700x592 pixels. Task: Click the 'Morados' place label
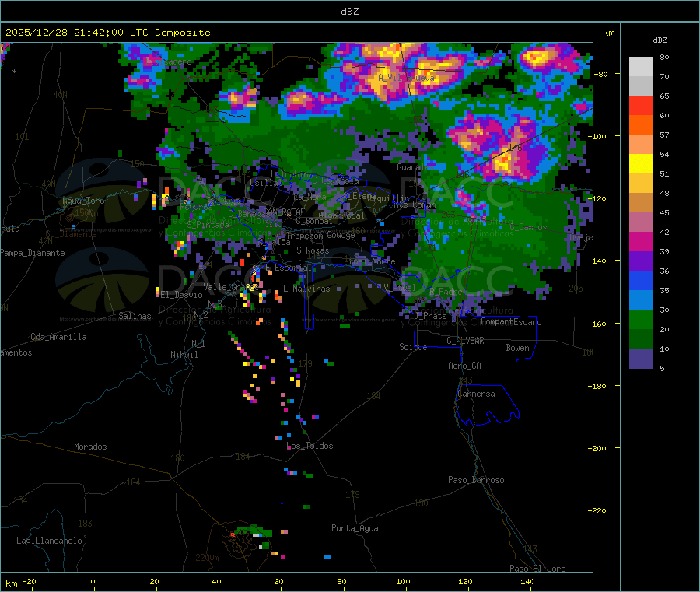point(90,447)
